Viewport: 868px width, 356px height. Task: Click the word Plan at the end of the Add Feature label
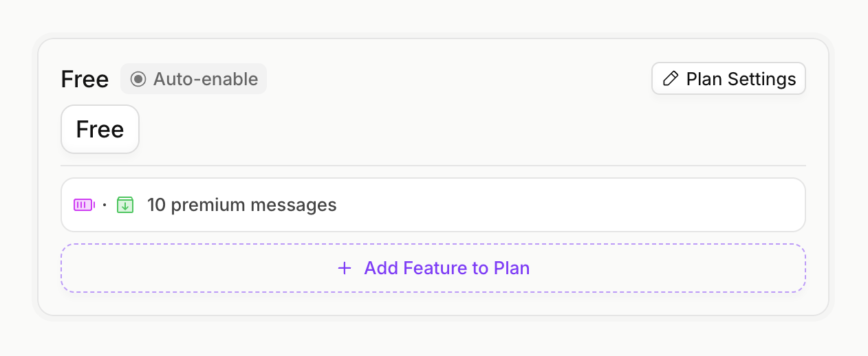coord(512,268)
